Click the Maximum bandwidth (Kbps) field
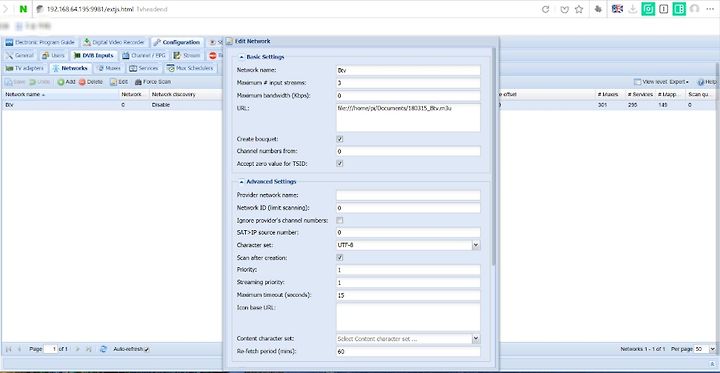Viewport: 720px width, 373px height. pos(408,96)
